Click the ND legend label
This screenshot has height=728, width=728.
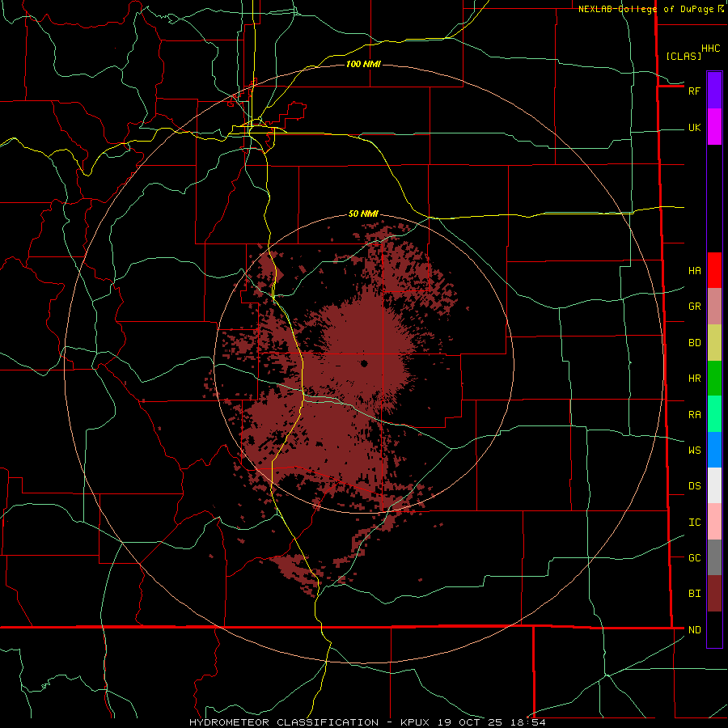694,630
